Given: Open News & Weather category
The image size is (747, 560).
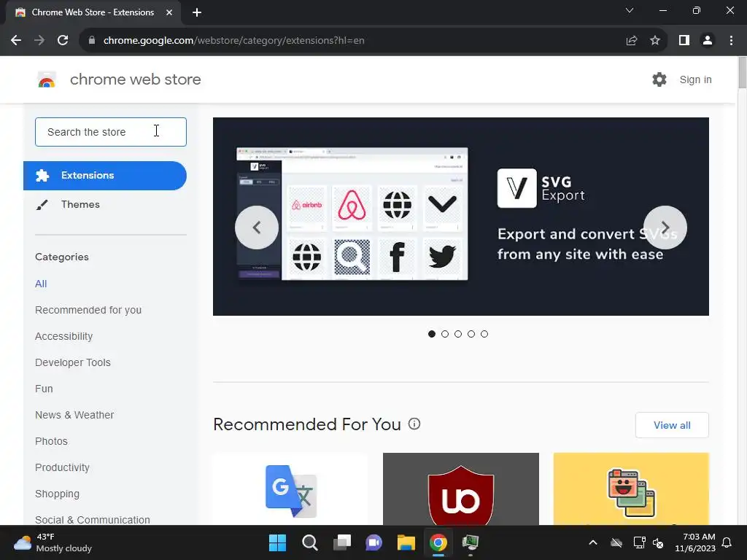Looking at the screenshot, I should pos(74,415).
